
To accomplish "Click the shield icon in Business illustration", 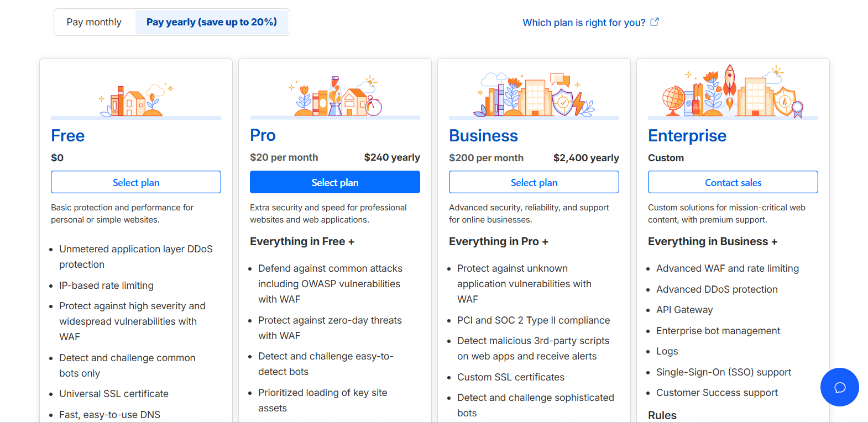I will pyautogui.click(x=562, y=102).
